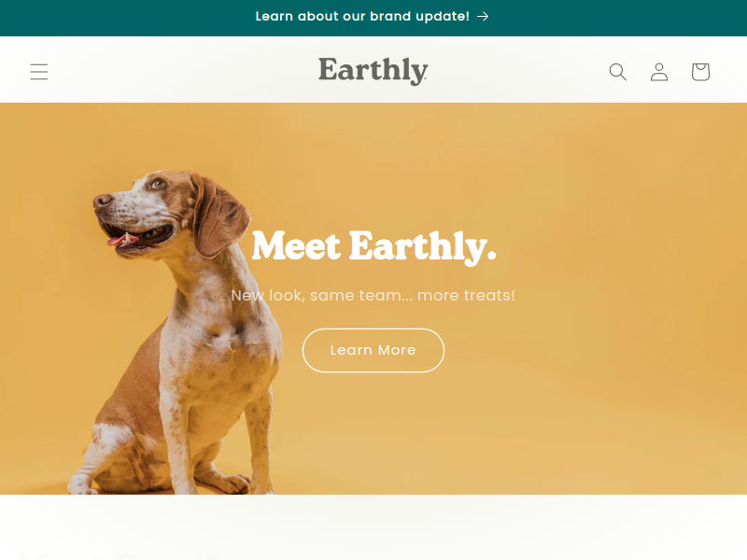Click the dog photo in the hero banner

click(x=176, y=333)
